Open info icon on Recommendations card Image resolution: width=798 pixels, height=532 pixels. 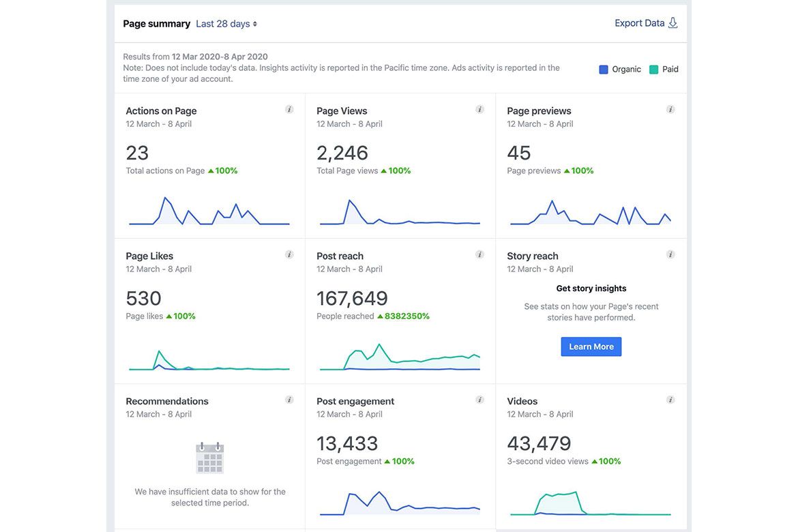289,400
